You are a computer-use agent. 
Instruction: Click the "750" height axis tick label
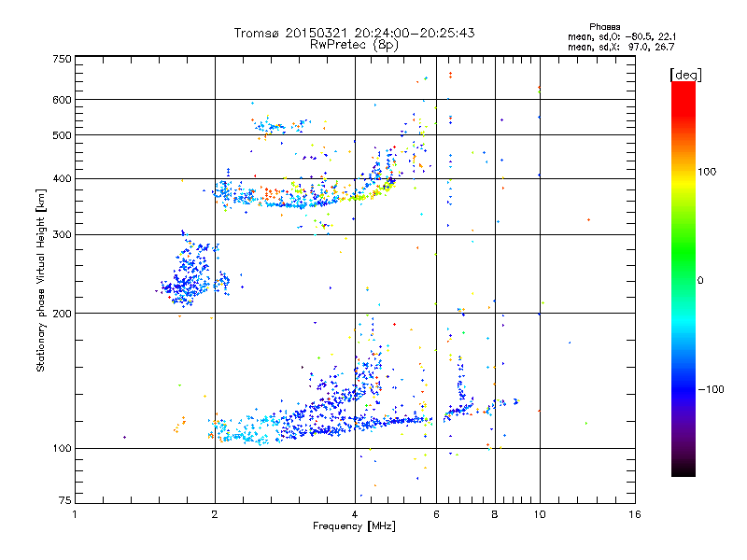click(62, 60)
